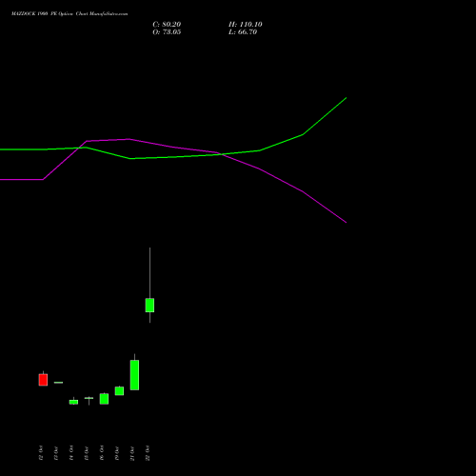This screenshot has width=476, height=476.
Task: Select the doji candle on 15 Oct
Action: click(x=89, y=398)
